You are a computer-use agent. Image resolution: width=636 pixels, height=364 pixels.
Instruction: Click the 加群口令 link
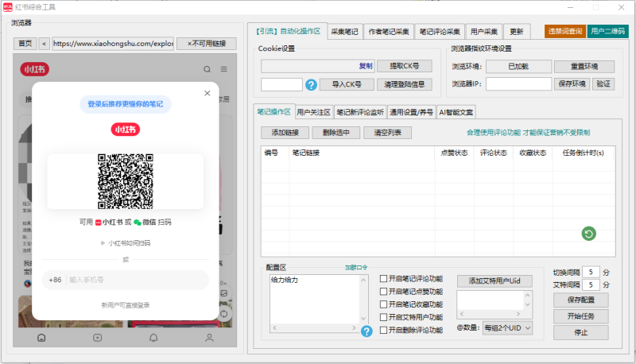pyautogui.click(x=356, y=268)
